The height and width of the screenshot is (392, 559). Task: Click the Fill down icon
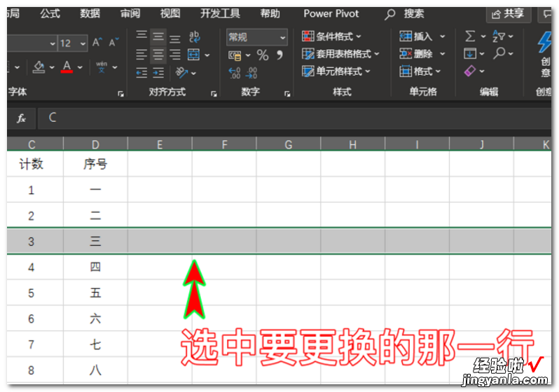click(470, 53)
